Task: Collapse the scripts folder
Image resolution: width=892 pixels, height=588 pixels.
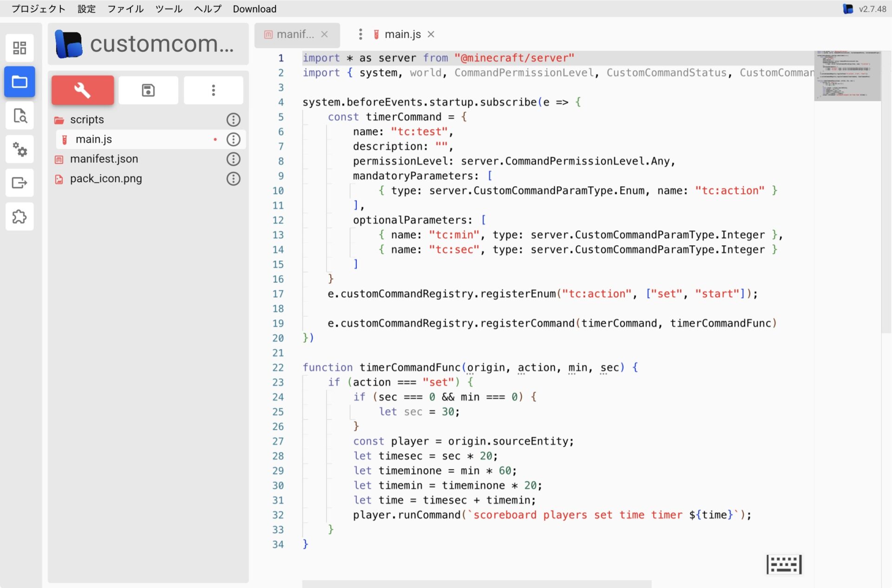Action: point(86,120)
